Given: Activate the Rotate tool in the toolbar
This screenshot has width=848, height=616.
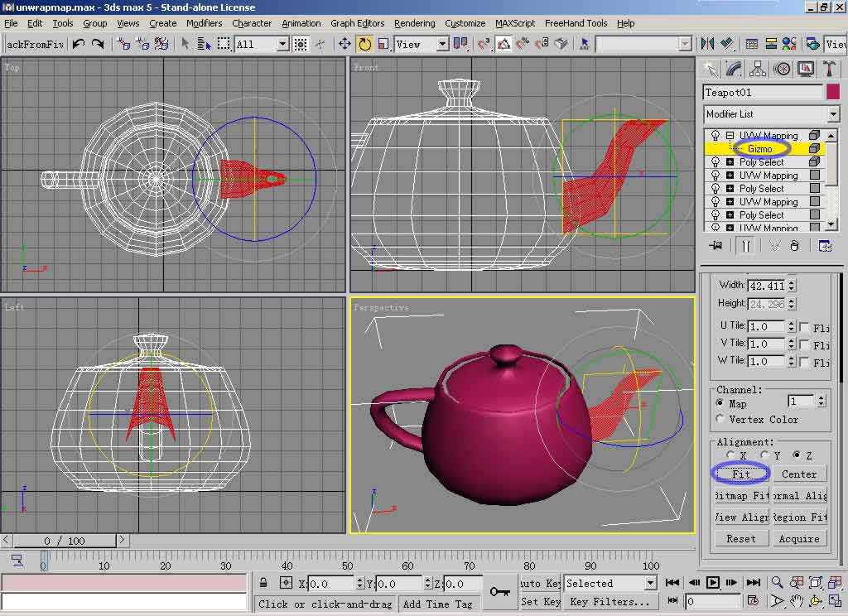Looking at the screenshot, I should tap(364, 44).
